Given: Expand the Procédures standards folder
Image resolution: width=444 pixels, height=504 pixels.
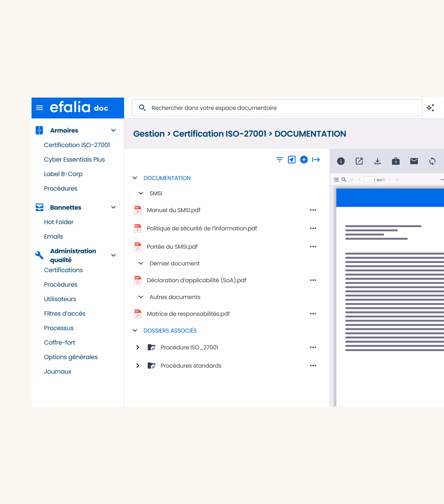Looking at the screenshot, I should point(138,365).
